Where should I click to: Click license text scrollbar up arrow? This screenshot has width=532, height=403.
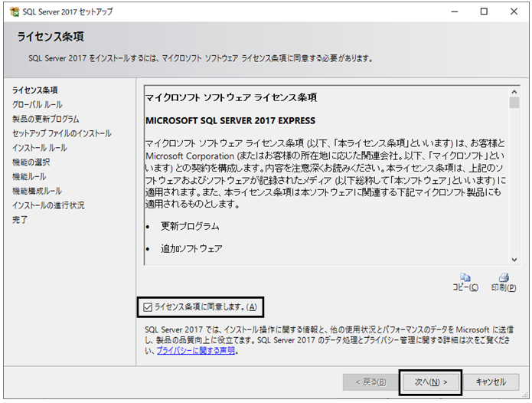coord(514,92)
